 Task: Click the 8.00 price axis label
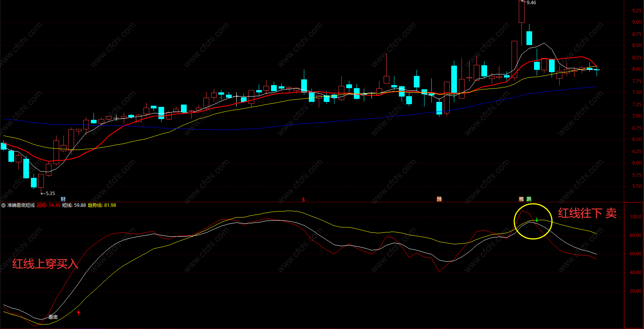click(x=637, y=69)
